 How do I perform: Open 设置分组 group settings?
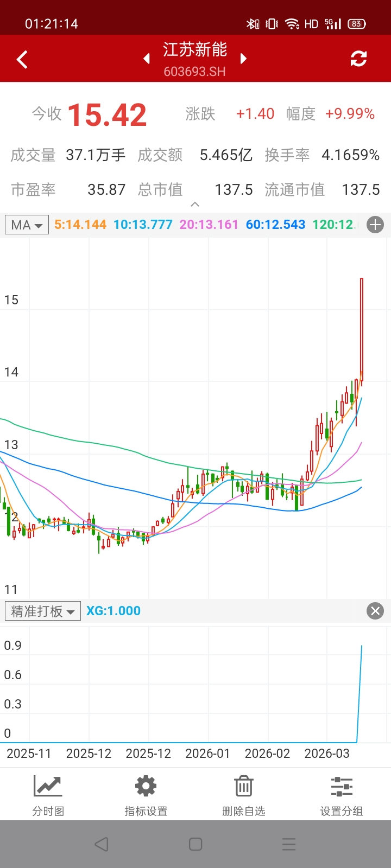pyautogui.click(x=341, y=795)
